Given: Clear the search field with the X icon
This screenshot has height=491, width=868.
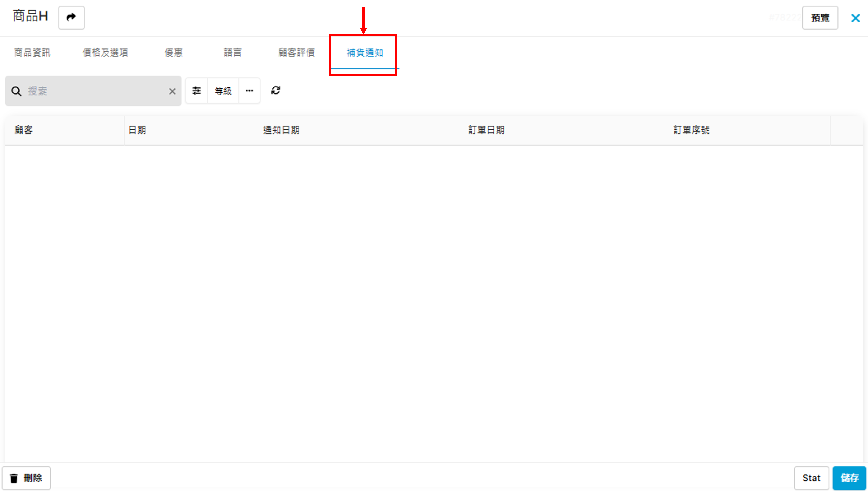Looking at the screenshot, I should point(172,91).
